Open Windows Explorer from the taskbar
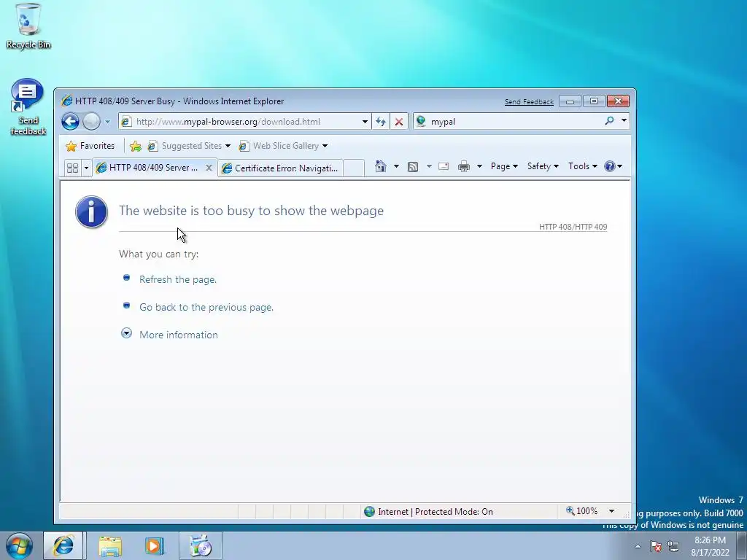 point(110,545)
